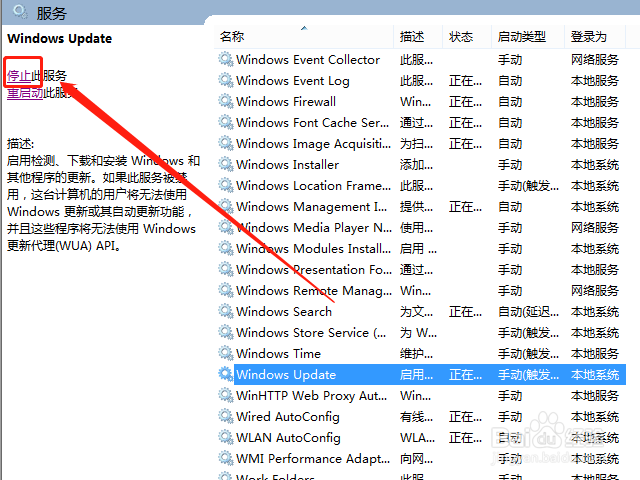The image size is (640, 480).
Task: Sort by the 启动类型 column header
Action: click(528, 37)
